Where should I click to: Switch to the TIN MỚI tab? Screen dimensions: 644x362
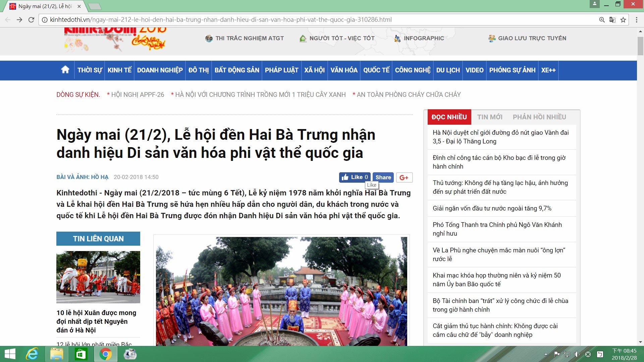pos(490,117)
